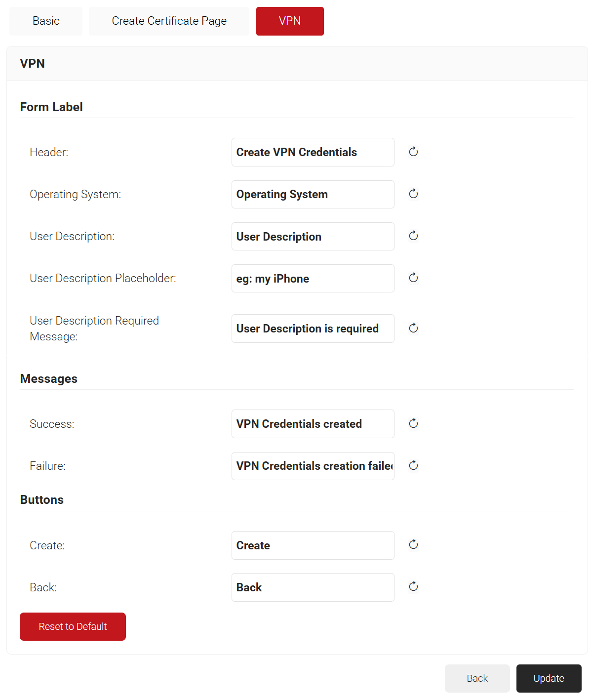Switch to the Basic tab
The height and width of the screenshot is (700, 591).
point(46,21)
